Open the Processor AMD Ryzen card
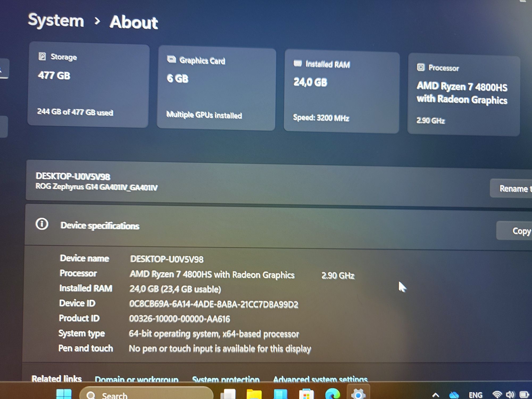 click(464, 95)
